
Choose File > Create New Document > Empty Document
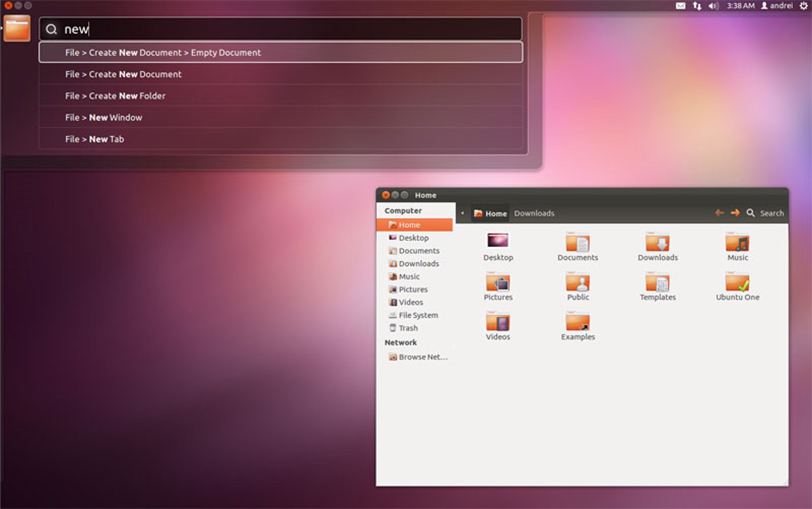point(281,52)
